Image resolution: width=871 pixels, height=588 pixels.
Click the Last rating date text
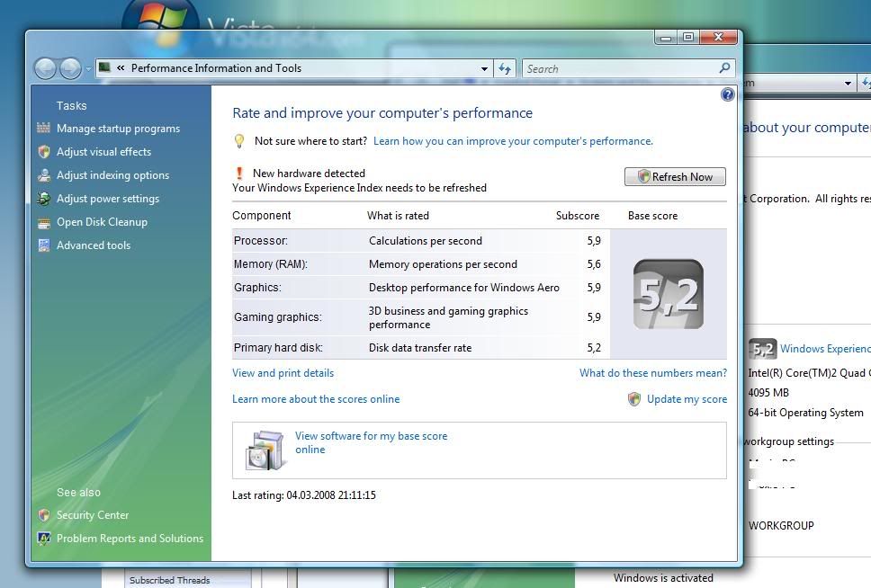point(304,494)
